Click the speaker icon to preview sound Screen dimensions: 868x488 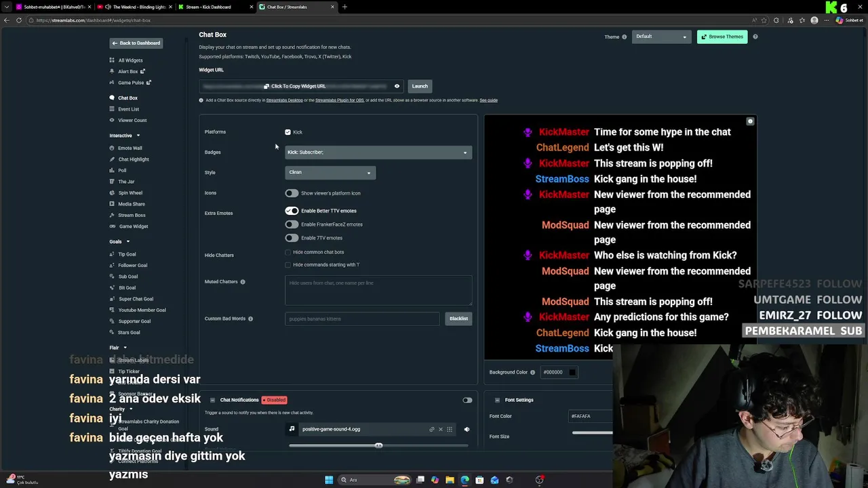(x=467, y=429)
